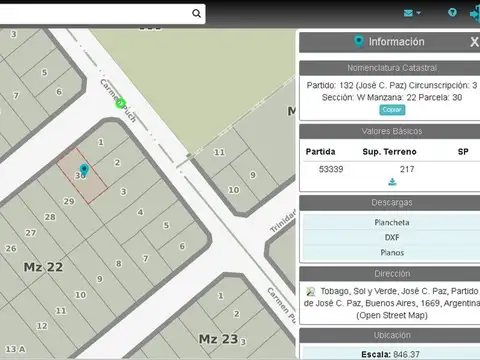The height and width of the screenshot is (360, 480).
Task: Click the blue pin marker on parcel 30
Action: [84, 170]
